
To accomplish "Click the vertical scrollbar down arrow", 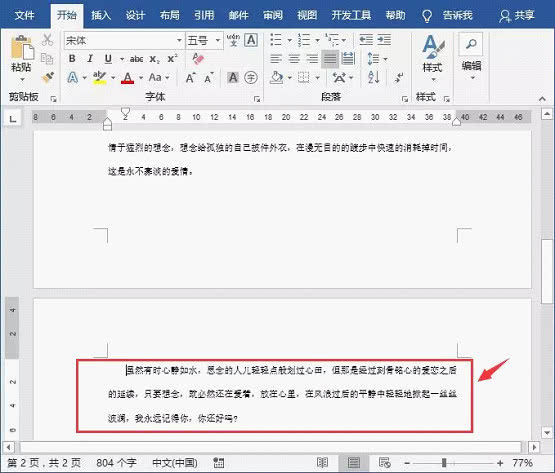I will 547,433.
